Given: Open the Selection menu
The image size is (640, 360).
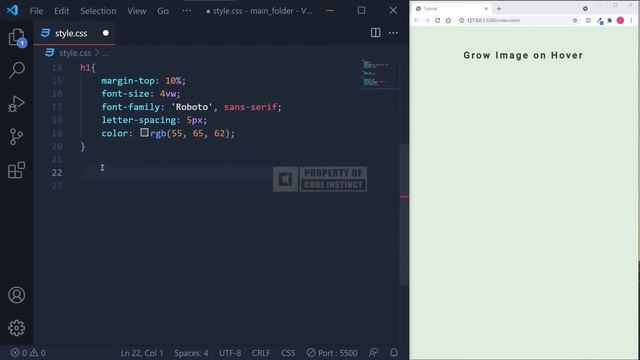Looking at the screenshot, I should tap(98, 11).
